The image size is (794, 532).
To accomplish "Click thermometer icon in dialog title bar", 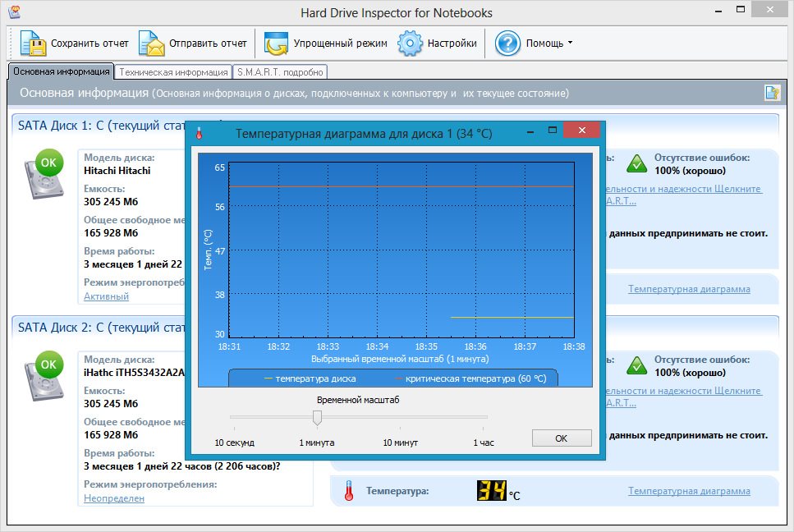I will click(x=199, y=134).
